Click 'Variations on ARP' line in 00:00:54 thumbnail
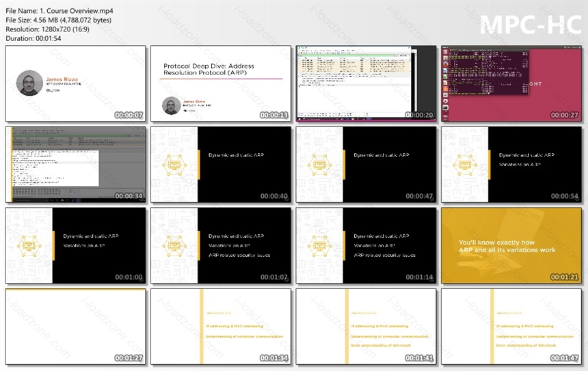The image size is (588, 371). click(520, 165)
